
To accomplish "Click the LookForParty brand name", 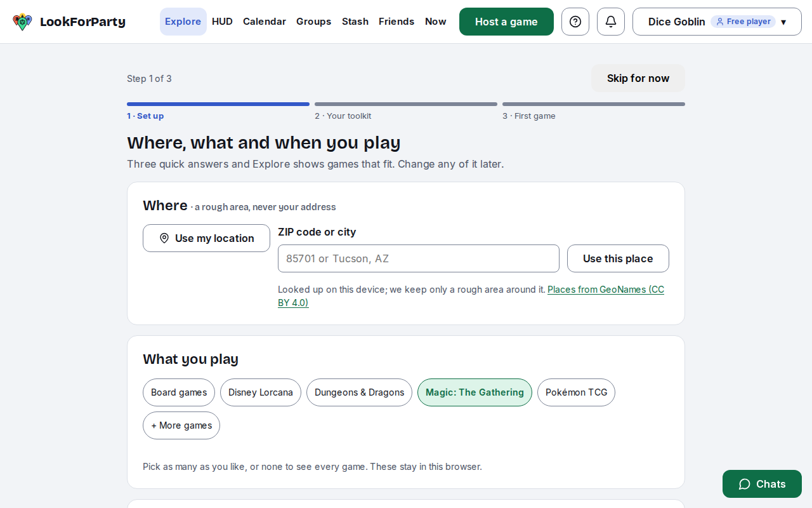I will point(82,22).
